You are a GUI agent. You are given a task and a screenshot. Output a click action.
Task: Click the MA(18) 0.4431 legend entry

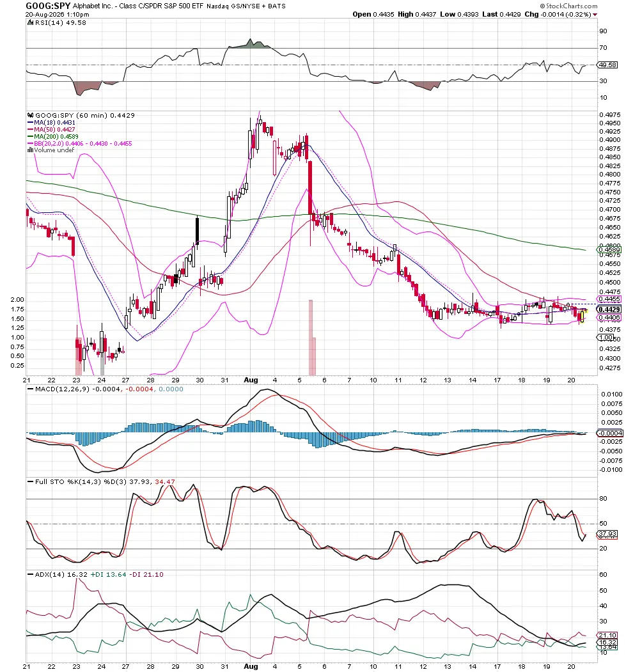54,123
